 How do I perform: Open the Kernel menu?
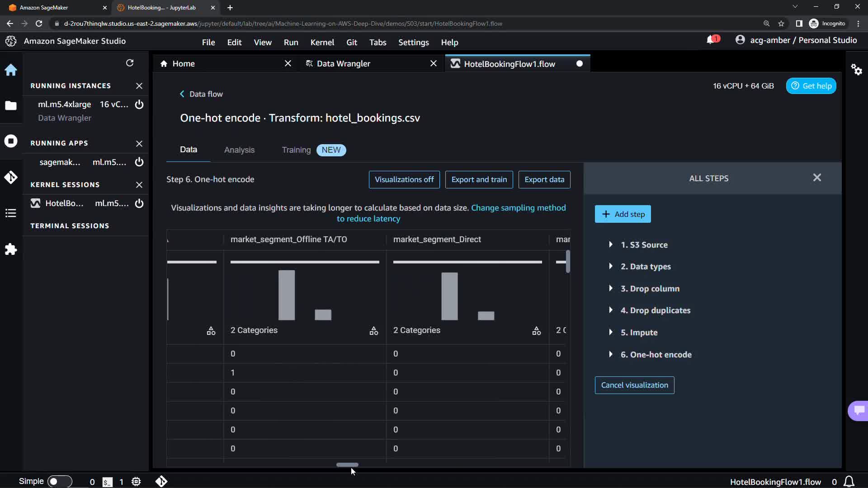(322, 42)
